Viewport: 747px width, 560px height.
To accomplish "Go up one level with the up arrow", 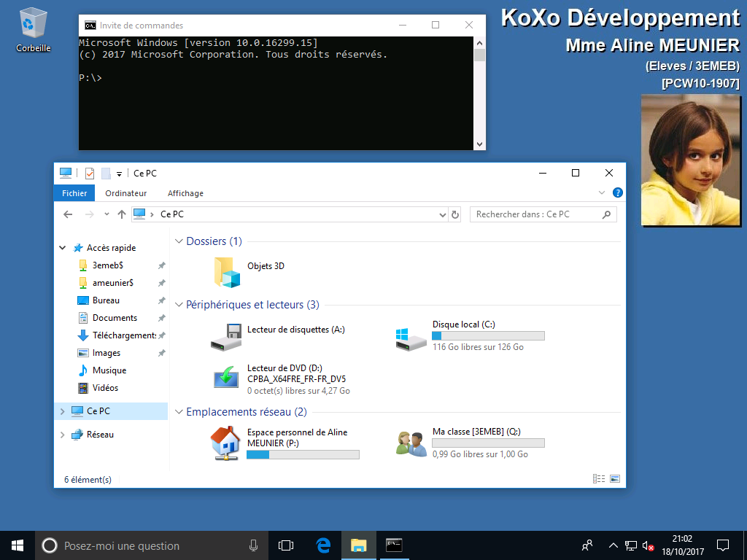I will (x=122, y=215).
